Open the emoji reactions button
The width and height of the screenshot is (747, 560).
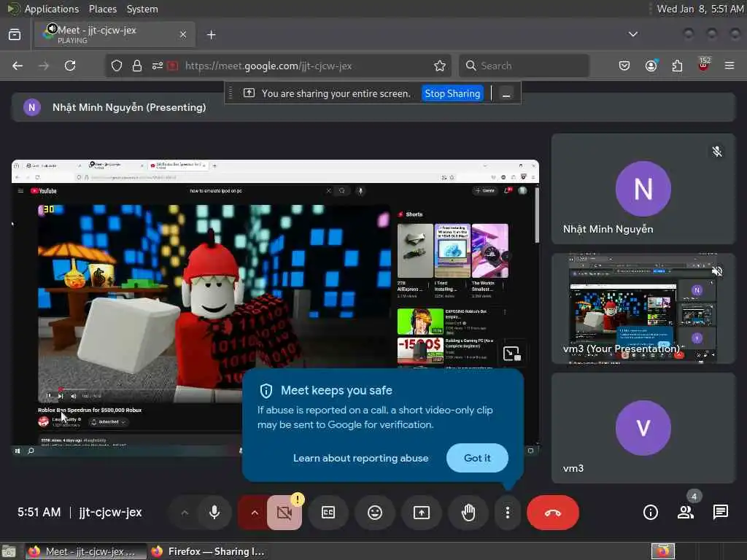pyautogui.click(x=375, y=513)
